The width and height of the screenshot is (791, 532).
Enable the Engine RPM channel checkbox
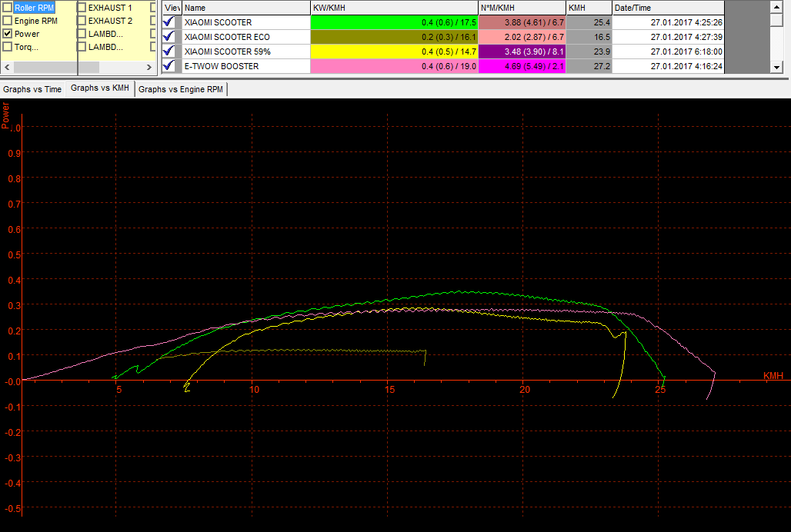8,22
